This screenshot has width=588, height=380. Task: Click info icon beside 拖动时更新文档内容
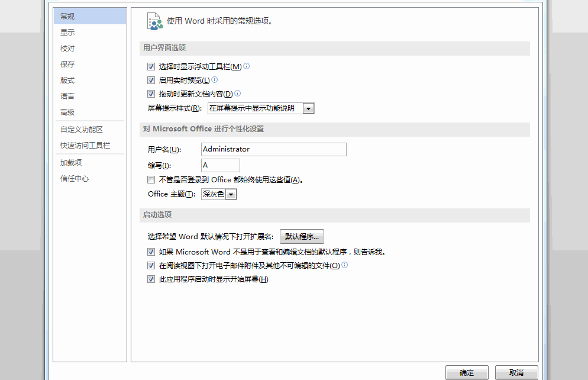click(237, 93)
